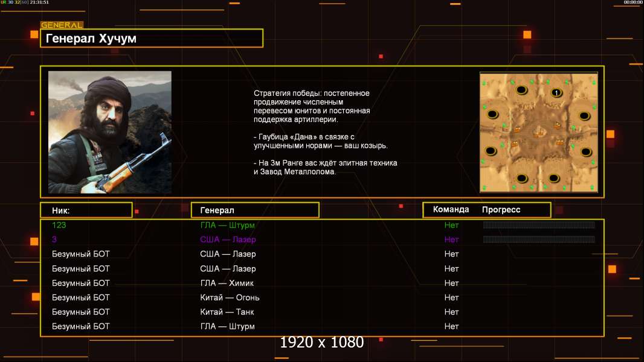644x362 pixels.
Task: Click "Безумный БОТ" in the Китай — Огонь row
Action: 81,297
